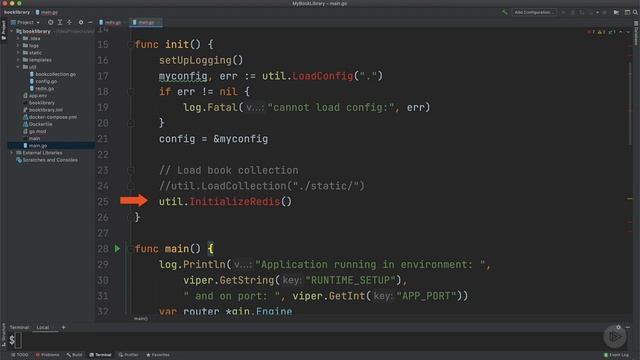Toggle the Project tool window side tab
Viewport: 640px width, 360px height.
[x=3, y=30]
